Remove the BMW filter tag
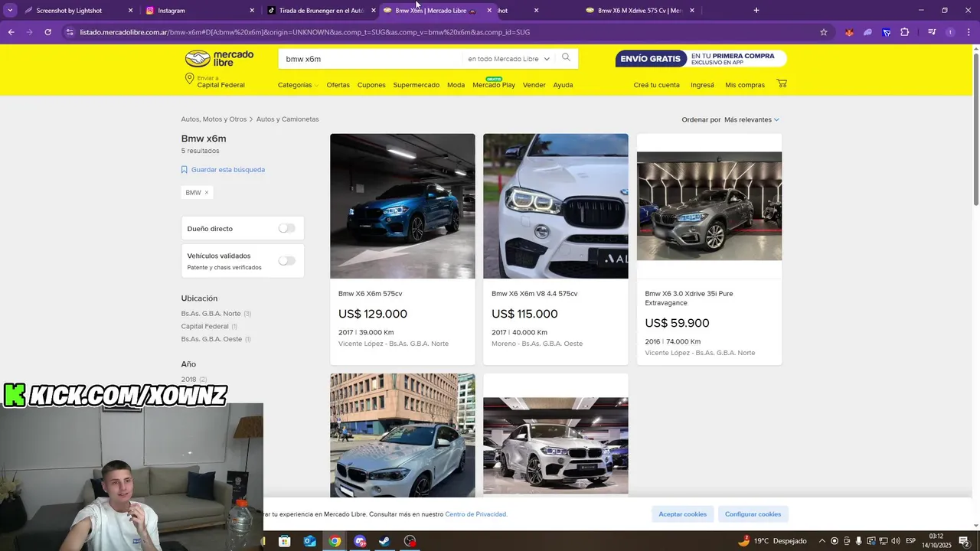Image resolution: width=980 pixels, height=551 pixels. [x=206, y=193]
